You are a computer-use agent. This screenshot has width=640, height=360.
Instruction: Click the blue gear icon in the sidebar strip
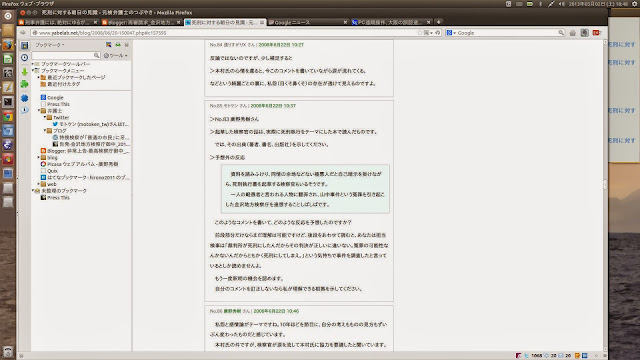coord(24,98)
